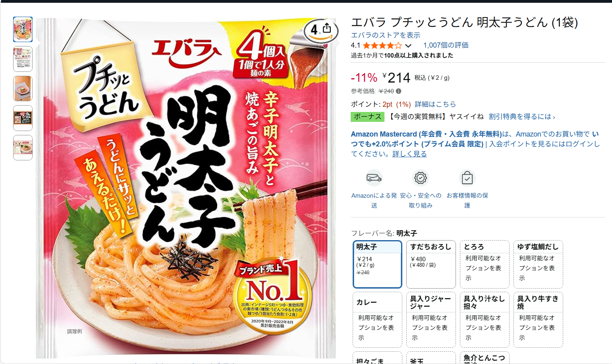Click the share icon on product image
This screenshot has height=364, width=612.
[x=327, y=28]
